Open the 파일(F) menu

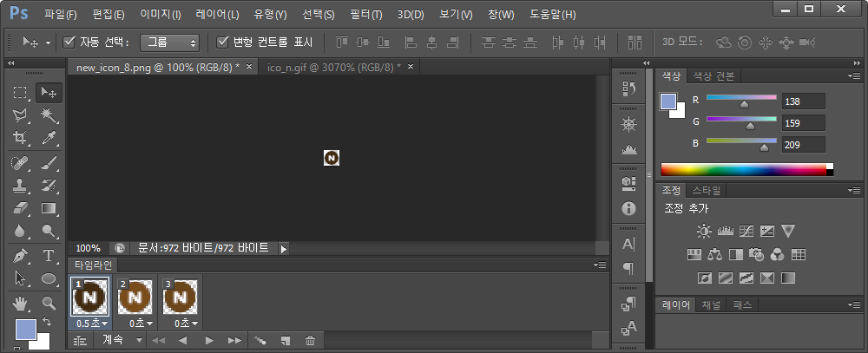click(61, 15)
